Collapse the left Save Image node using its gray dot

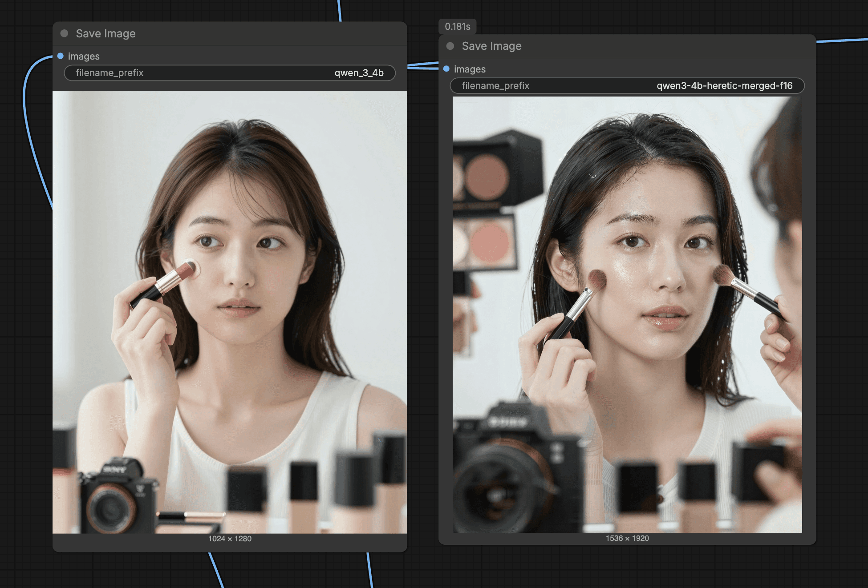(64, 33)
